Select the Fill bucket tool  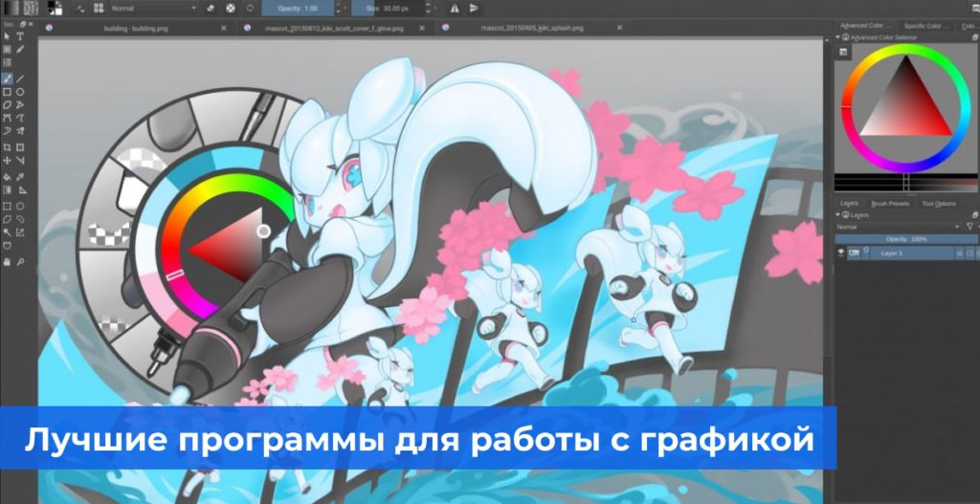pyautogui.click(x=7, y=177)
